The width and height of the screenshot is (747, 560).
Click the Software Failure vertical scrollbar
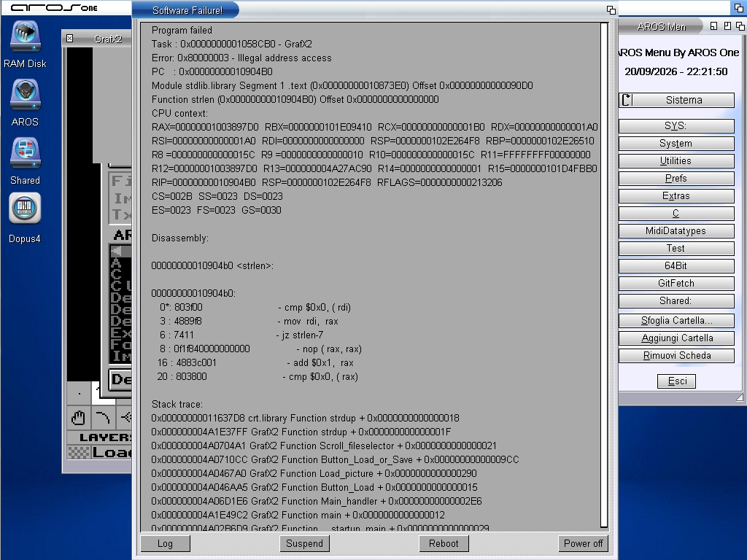point(604,275)
